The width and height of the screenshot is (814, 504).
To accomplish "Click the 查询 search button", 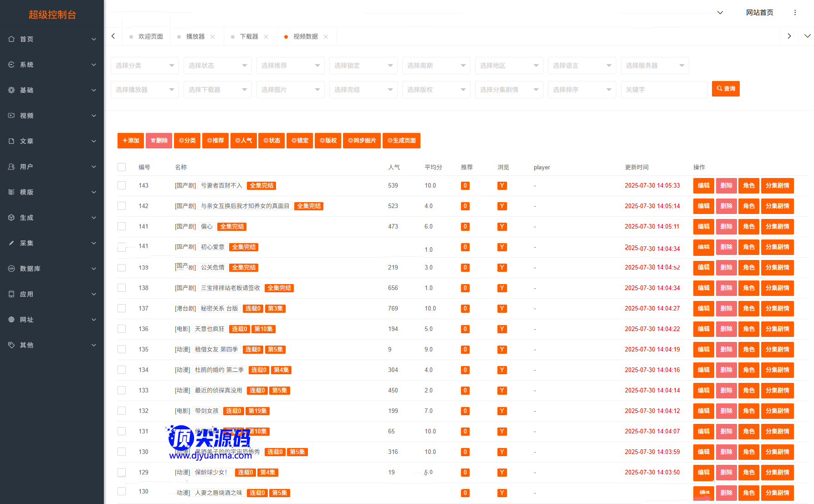I will (726, 89).
